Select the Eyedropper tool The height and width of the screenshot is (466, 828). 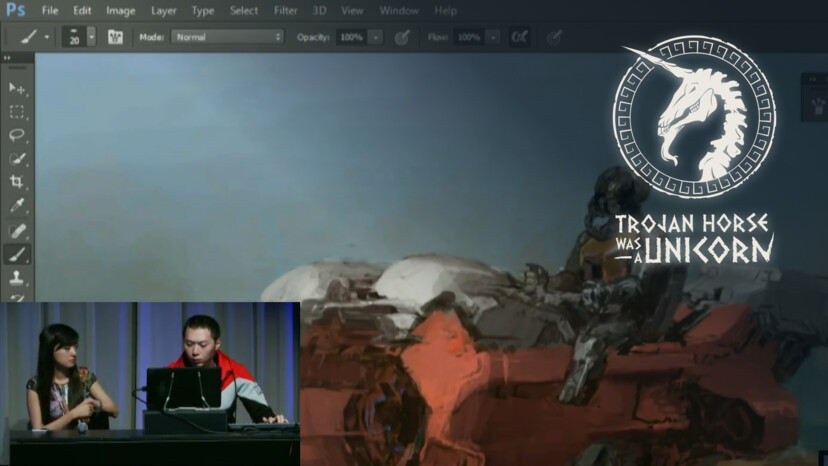tap(17, 206)
